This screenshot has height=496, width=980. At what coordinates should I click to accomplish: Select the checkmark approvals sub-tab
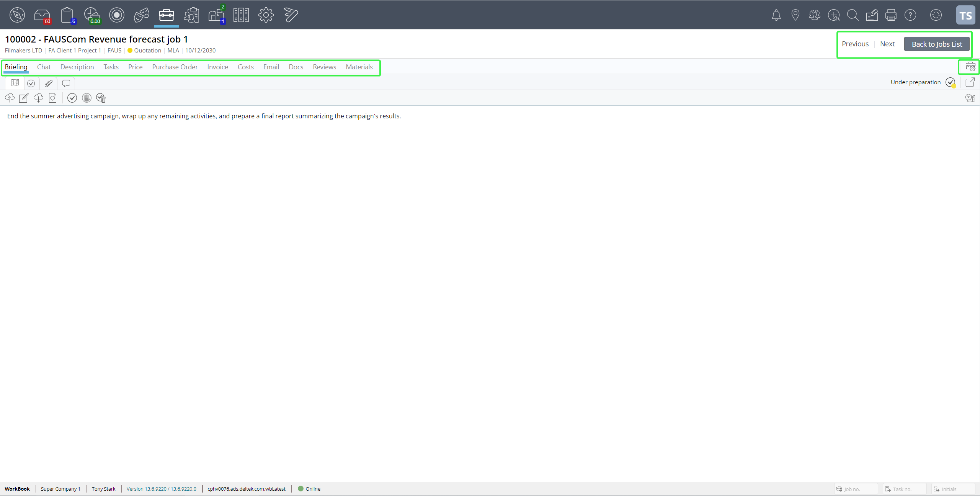[x=31, y=83]
